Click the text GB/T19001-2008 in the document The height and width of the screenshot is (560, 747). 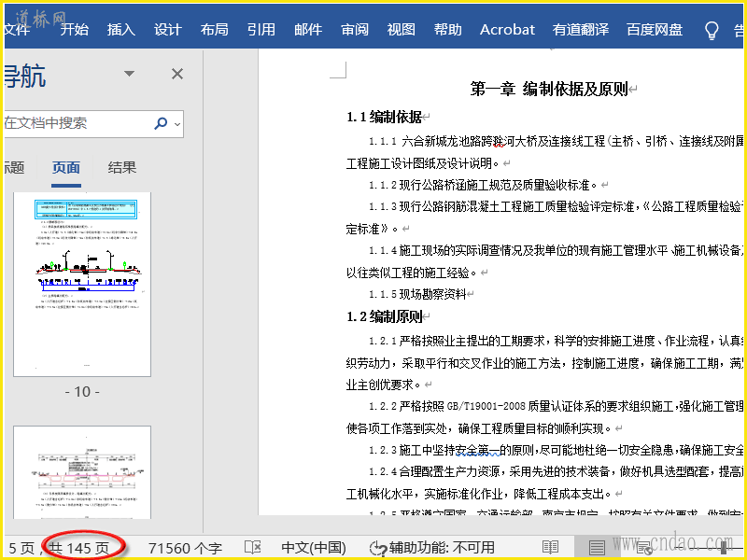coord(486,406)
